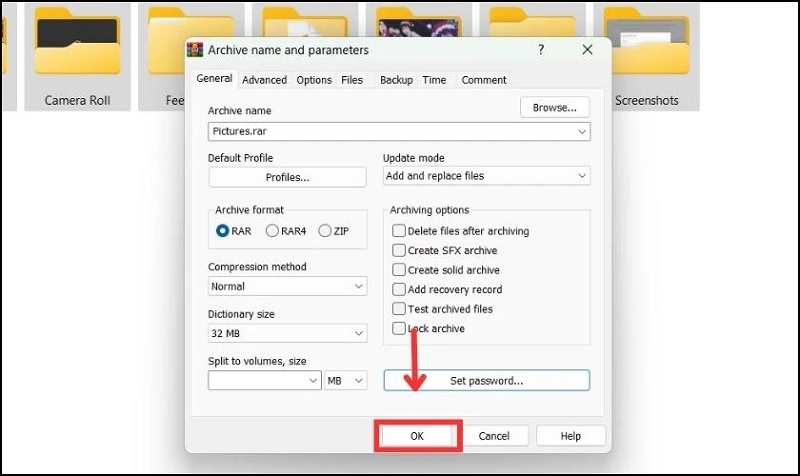800x476 pixels.
Task: Open the Dictionary size dropdown
Action: (x=287, y=334)
